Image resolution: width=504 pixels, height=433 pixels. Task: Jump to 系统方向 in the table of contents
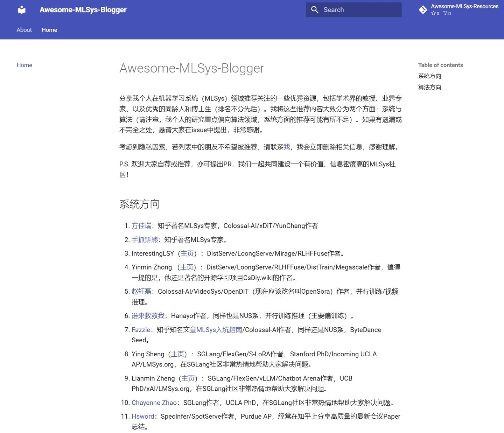(x=429, y=76)
